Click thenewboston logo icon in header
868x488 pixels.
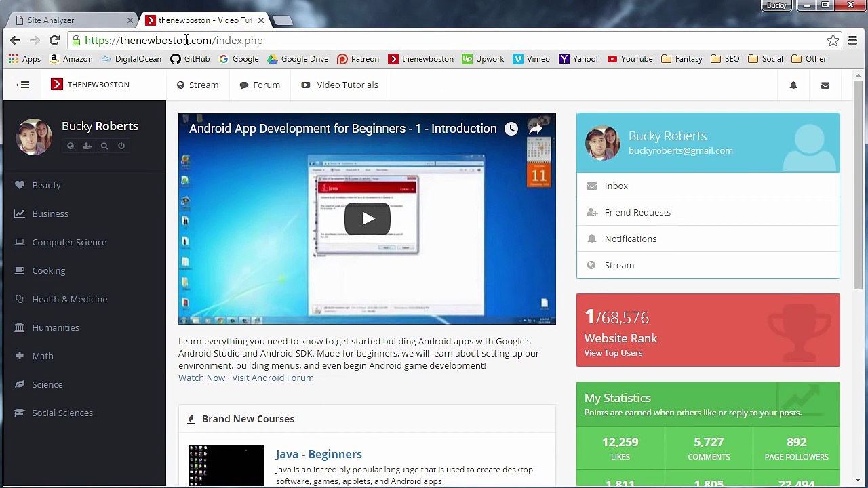[57, 85]
